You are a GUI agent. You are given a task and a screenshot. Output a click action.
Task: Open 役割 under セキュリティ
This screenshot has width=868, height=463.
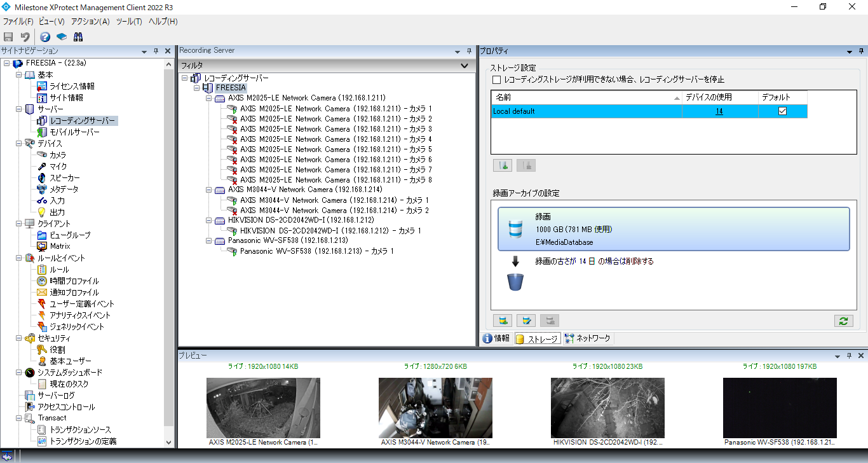click(x=57, y=349)
